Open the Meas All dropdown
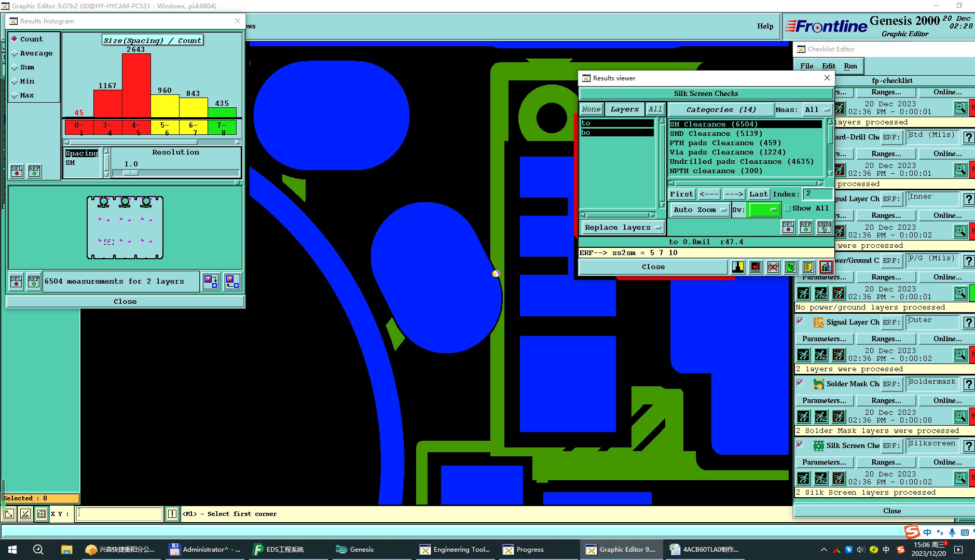This screenshot has height=560, width=975. (817, 109)
